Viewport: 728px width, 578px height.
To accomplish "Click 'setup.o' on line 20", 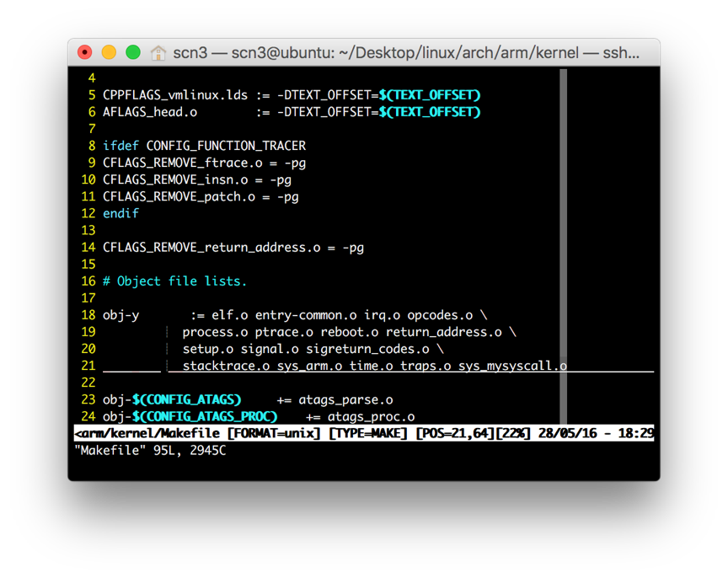I will point(208,349).
